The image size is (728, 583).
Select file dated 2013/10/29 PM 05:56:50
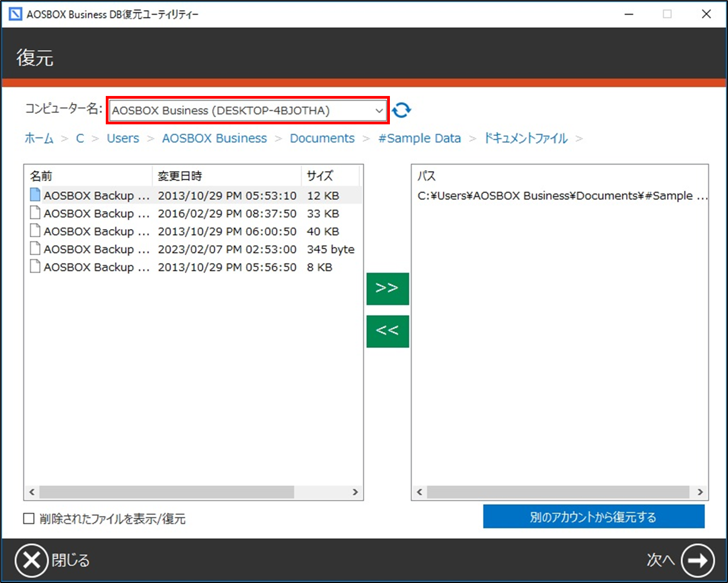click(194, 267)
